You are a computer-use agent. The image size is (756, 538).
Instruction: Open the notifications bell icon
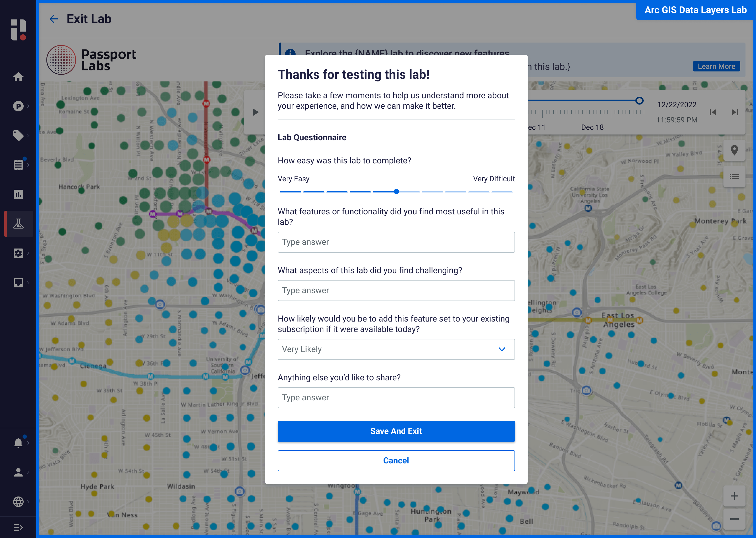pyautogui.click(x=18, y=443)
